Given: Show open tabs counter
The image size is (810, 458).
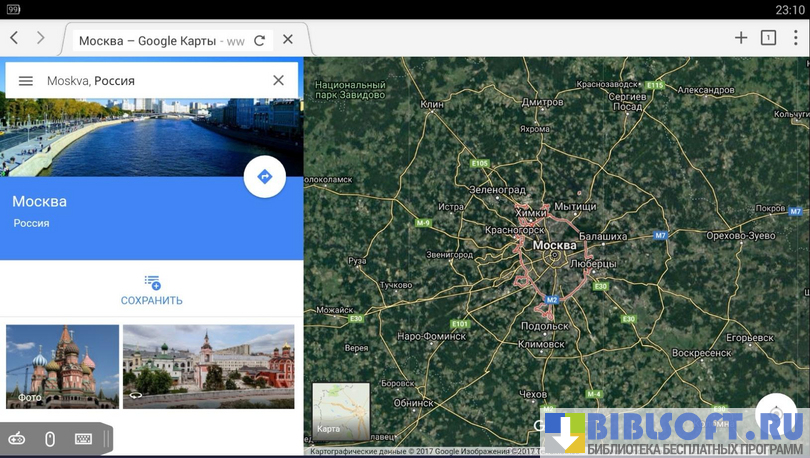Looking at the screenshot, I should coord(768,38).
